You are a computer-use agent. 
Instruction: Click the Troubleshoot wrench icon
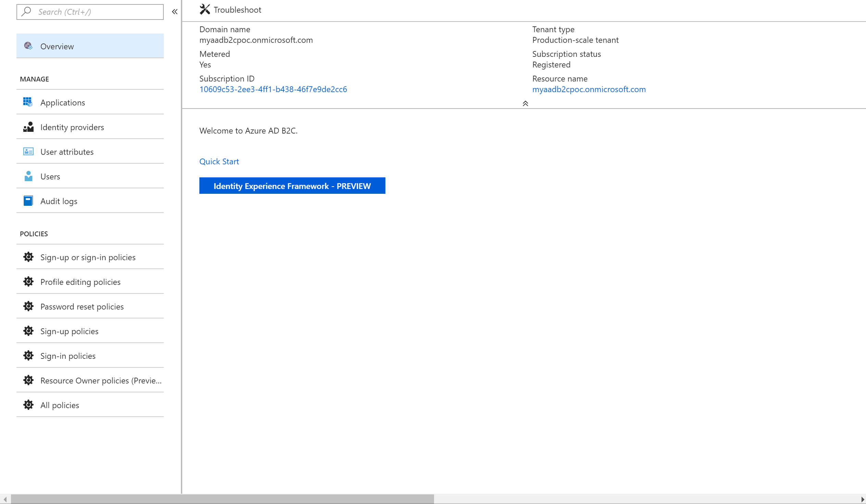[x=205, y=9]
